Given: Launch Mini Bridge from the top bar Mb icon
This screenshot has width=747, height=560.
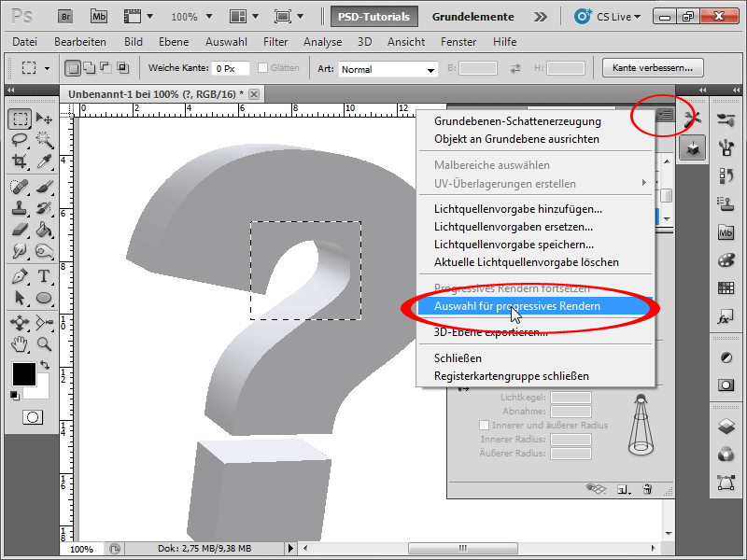Looking at the screenshot, I should tap(99, 17).
